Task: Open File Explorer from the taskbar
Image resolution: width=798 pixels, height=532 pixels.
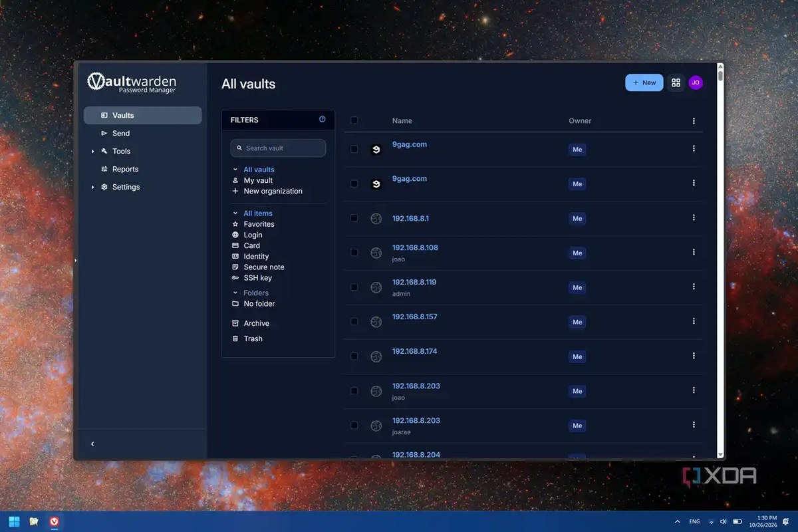Action: coord(34,521)
